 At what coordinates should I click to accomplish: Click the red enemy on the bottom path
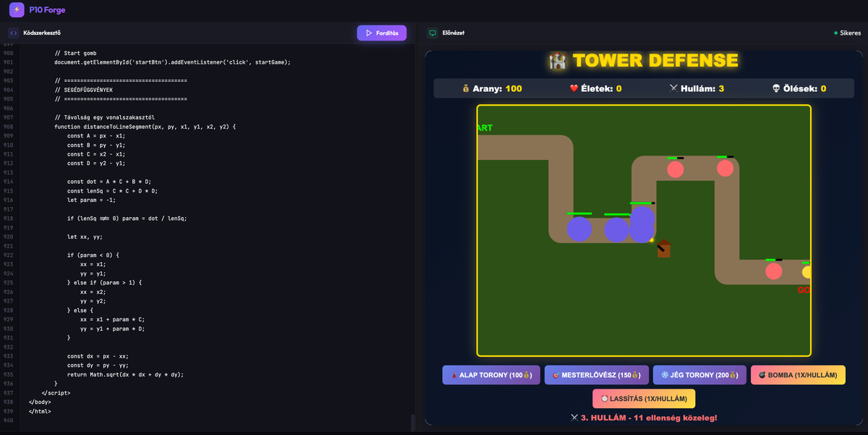tap(774, 271)
